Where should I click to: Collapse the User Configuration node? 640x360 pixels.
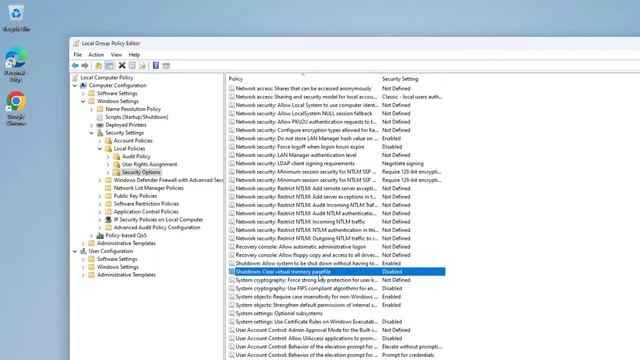(75, 251)
